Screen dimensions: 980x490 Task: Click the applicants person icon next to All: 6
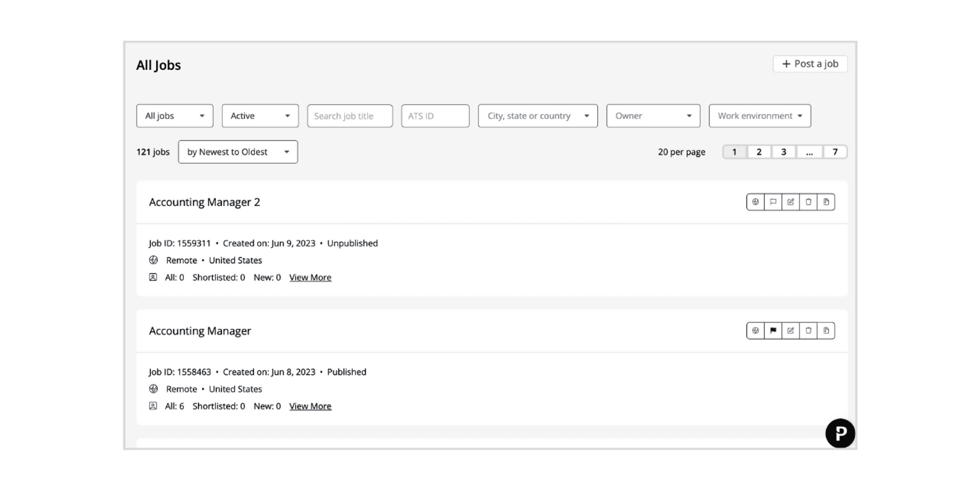click(x=153, y=406)
